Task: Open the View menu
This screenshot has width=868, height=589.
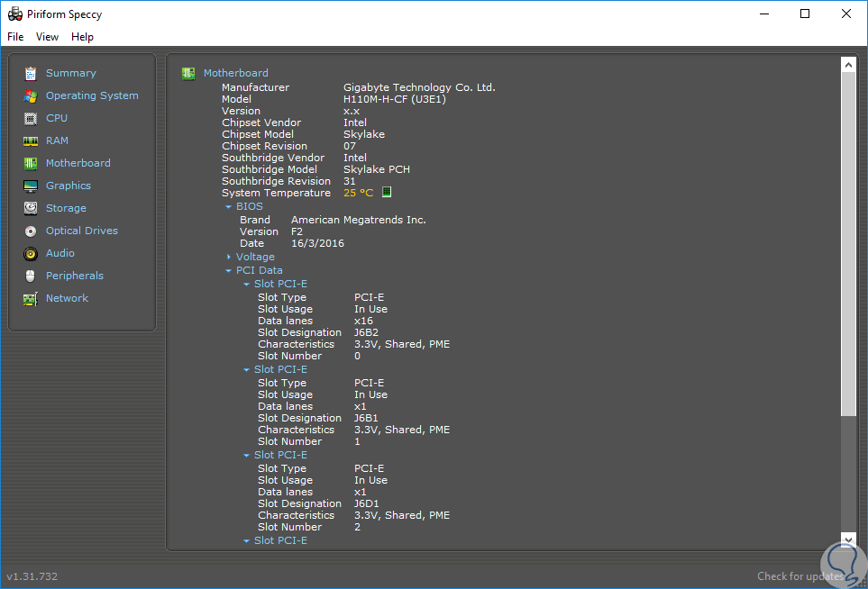Action: point(47,37)
